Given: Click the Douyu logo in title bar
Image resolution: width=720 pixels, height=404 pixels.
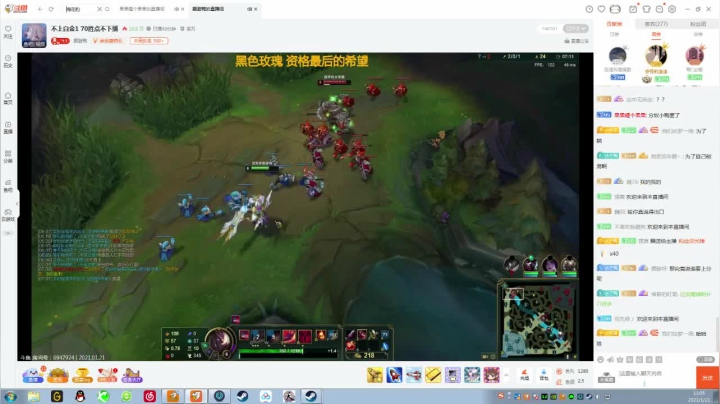Looking at the screenshot, I should point(15,9).
